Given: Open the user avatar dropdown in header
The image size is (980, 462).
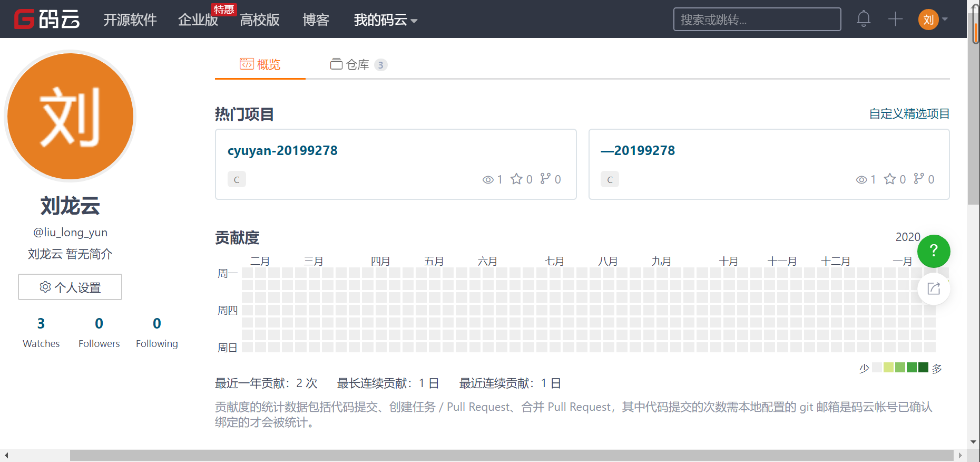Looking at the screenshot, I should (x=933, y=20).
